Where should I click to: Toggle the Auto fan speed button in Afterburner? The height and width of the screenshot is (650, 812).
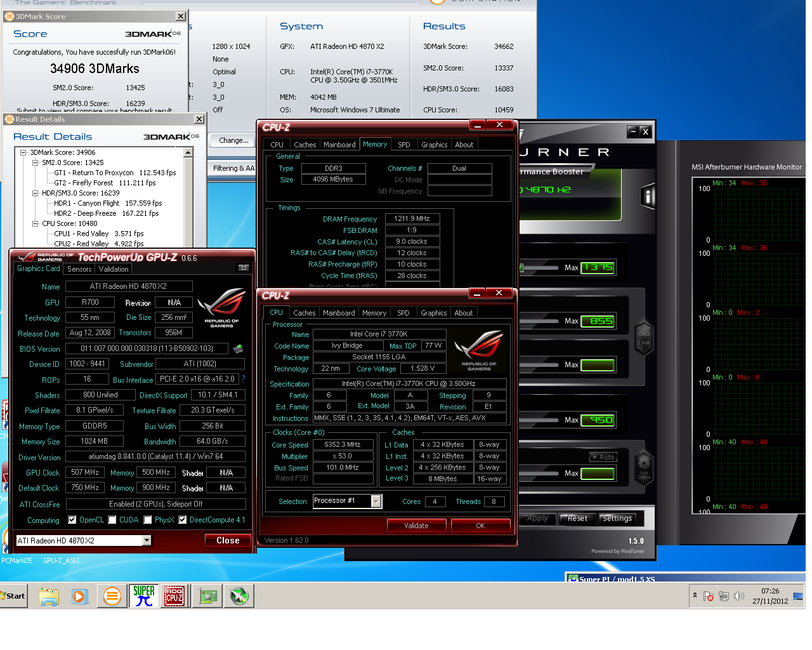(x=603, y=457)
